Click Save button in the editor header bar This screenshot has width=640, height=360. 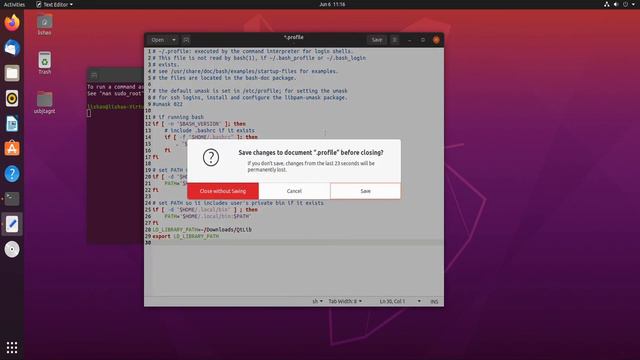click(x=377, y=40)
